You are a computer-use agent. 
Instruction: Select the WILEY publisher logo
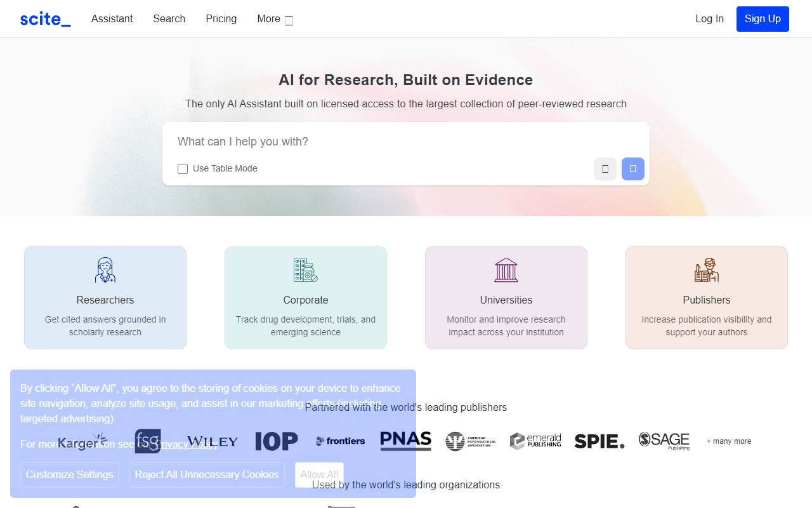coord(213,441)
